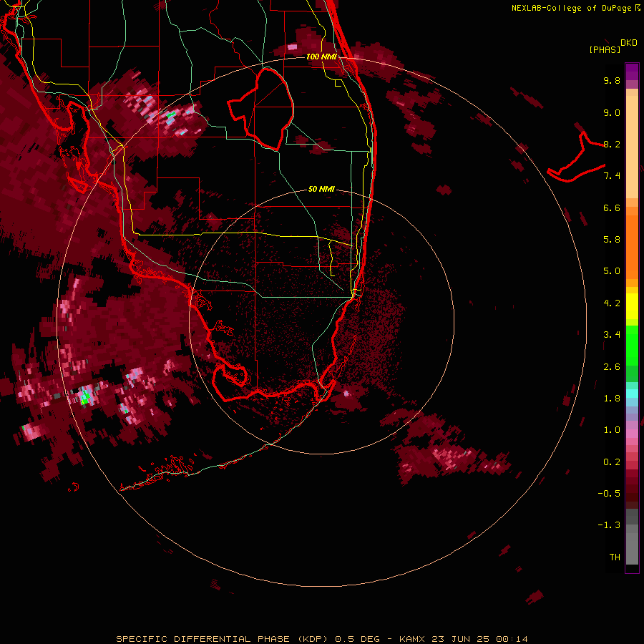
Task: Click the DKD label above color scale
Action: pos(629,43)
